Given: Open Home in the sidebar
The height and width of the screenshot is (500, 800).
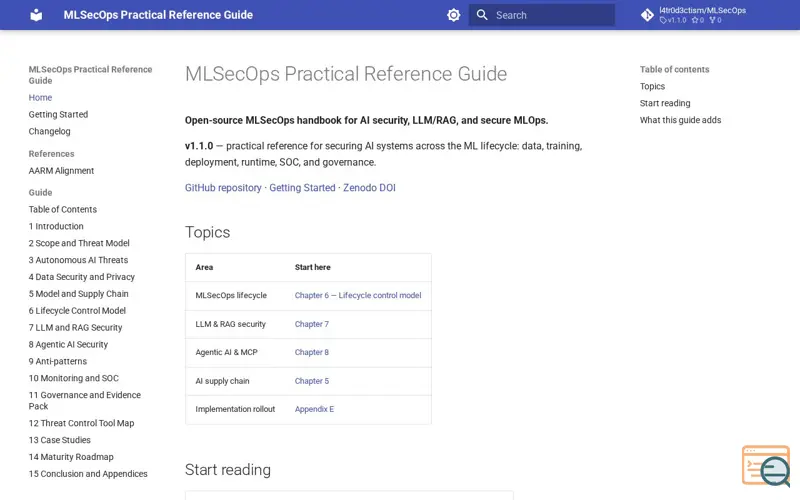Looking at the screenshot, I should click(40, 97).
